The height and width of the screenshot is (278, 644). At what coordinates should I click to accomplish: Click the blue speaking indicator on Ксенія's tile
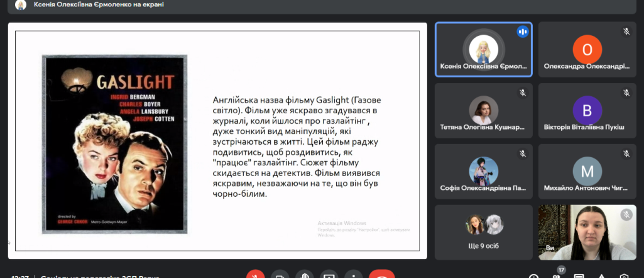pos(522,31)
